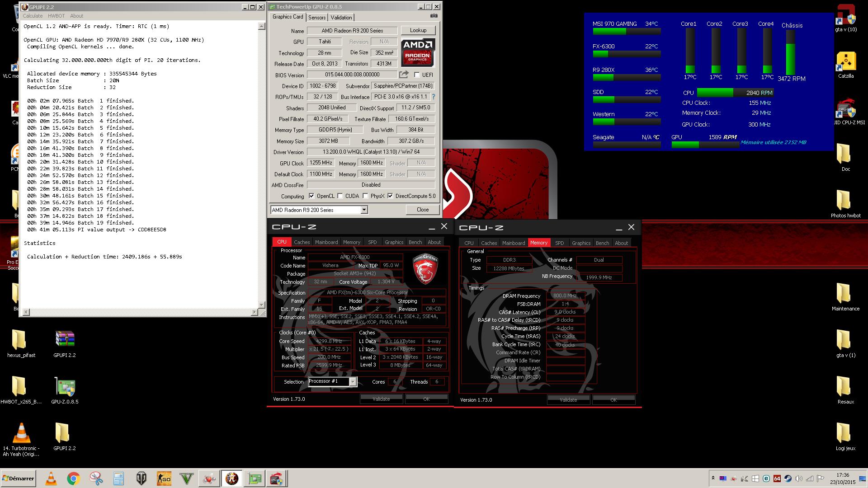Open the Maintenance desktop folder
Screen dimensions: 868x488
pyautogui.click(x=845, y=297)
